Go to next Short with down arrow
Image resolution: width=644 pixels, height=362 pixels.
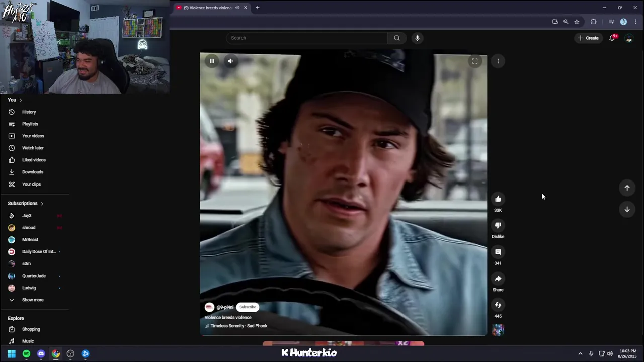tap(627, 209)
